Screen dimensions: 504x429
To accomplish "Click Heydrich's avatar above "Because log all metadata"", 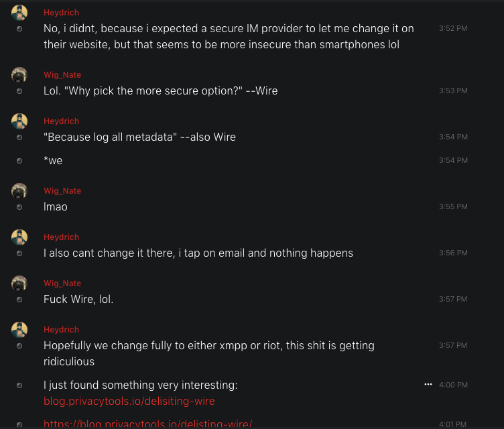I will pos(19,121).
